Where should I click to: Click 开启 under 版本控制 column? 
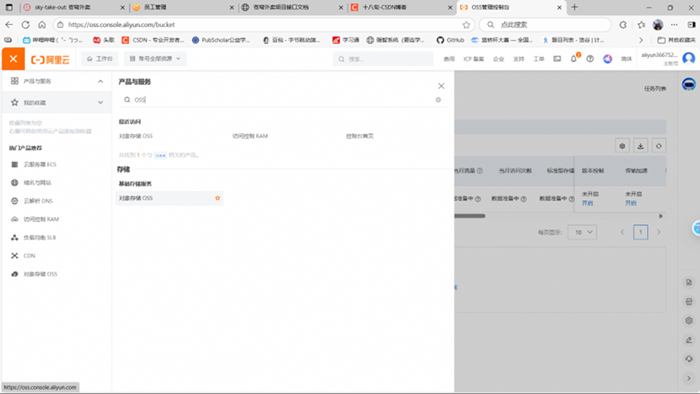point(588,203)
